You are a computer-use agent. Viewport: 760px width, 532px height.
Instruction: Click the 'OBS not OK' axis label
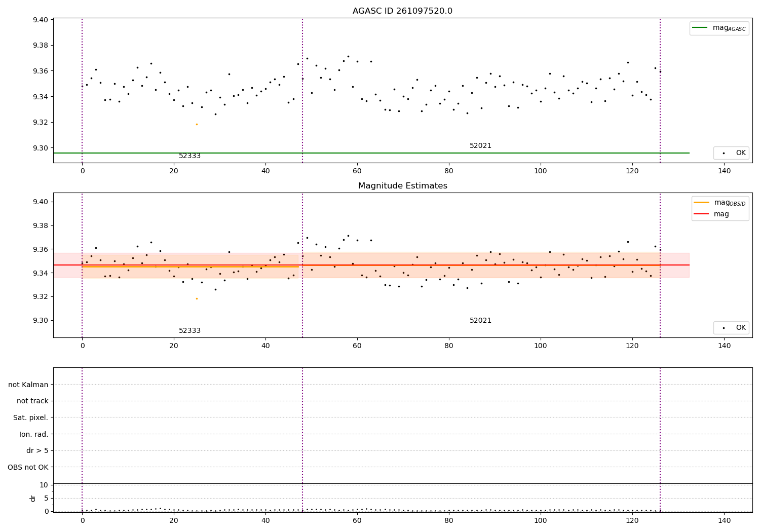click(28, 467)
